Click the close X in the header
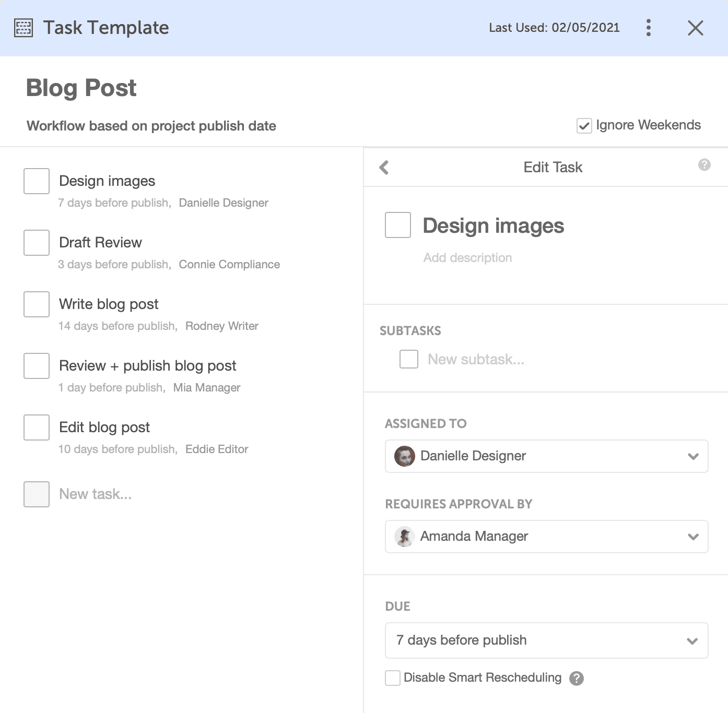This screenshot has height=713, width=728. point(695,28)
